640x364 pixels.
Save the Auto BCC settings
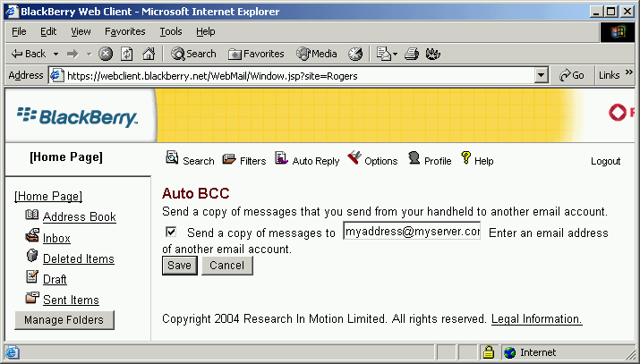tap(180, 266)
